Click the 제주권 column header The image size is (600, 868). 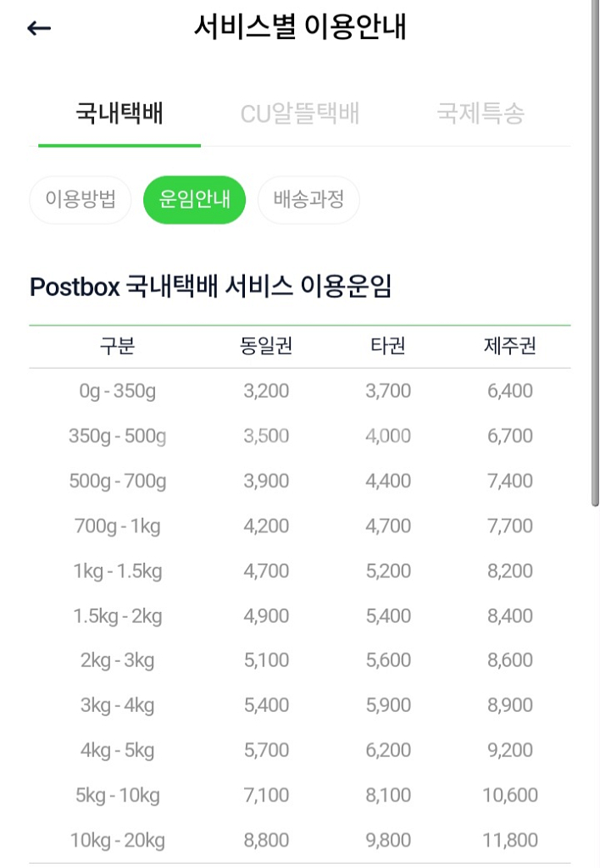(510, 346)
